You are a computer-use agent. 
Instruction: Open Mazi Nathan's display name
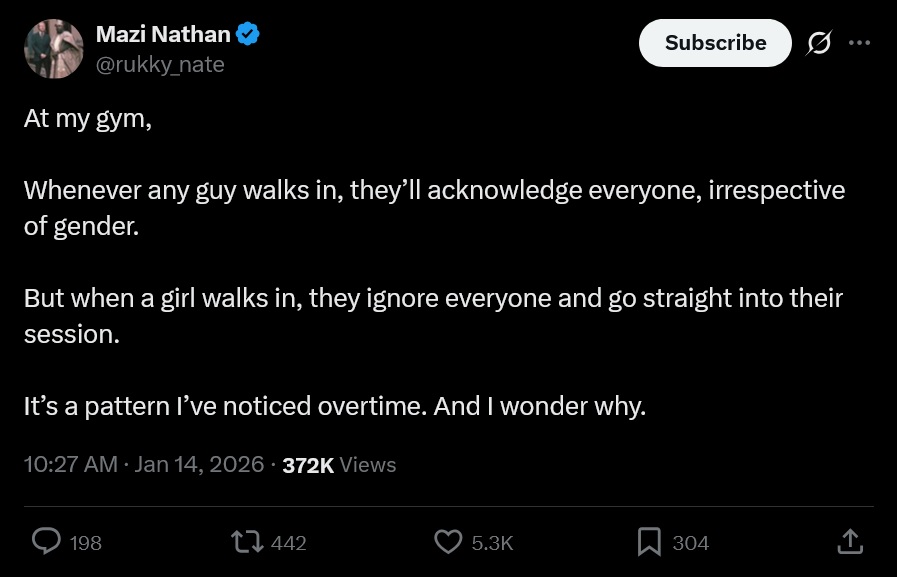163,33
